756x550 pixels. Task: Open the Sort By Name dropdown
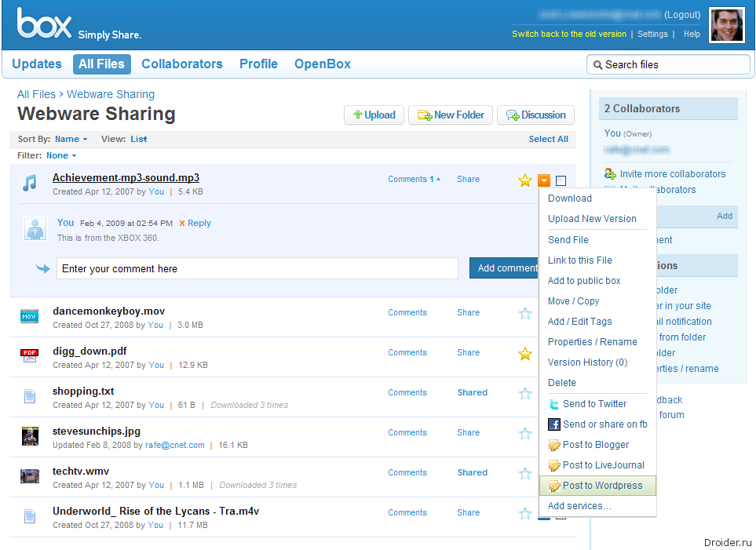point(71,139)
